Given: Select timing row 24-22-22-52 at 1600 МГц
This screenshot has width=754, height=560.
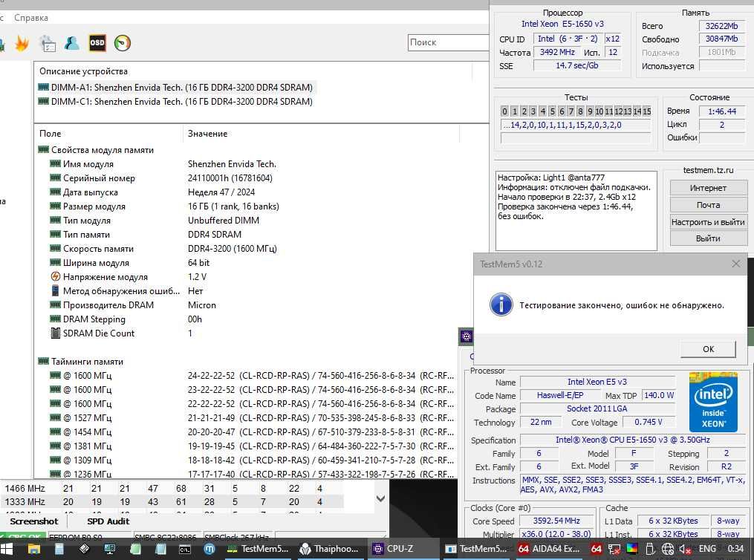Looking at the screenshot, I should click(252, 375).
